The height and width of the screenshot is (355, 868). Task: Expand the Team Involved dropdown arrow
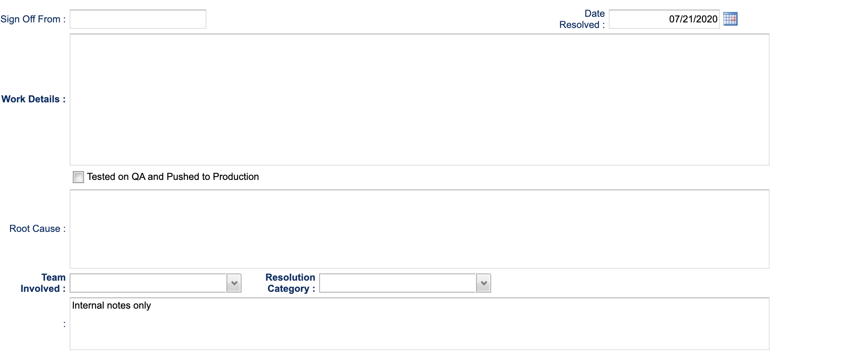tap(234, 283)
